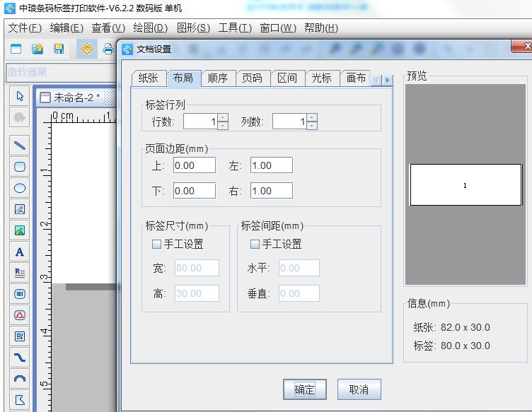This screenshot has height=412, width=532.
Task: Click the label preview thumbnail
Action: pyautogui.click(x=466, y=185)
